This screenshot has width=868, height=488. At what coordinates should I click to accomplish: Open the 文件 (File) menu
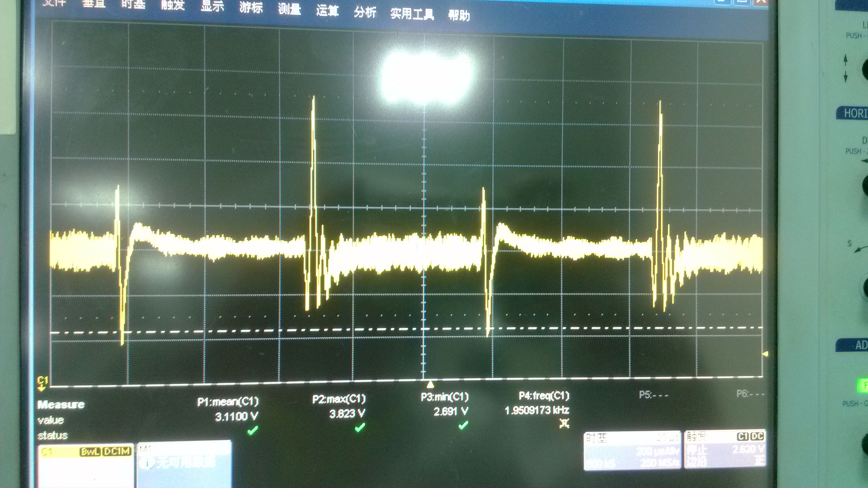point(54,3)
